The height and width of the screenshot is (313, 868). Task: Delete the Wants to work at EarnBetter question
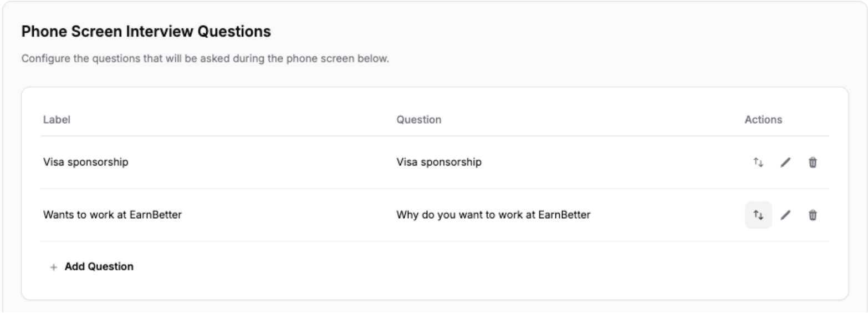coord(812,215)
